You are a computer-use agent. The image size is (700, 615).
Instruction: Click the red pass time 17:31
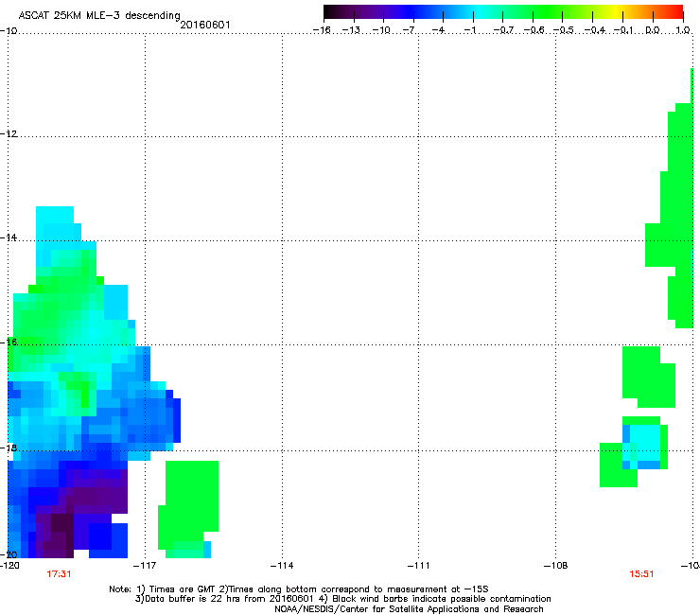coord(59,574)
